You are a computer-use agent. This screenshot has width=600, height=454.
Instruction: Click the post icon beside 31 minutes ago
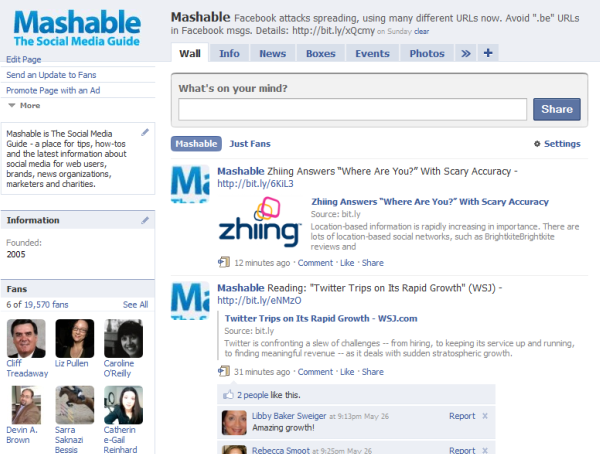tap(224, 371)
